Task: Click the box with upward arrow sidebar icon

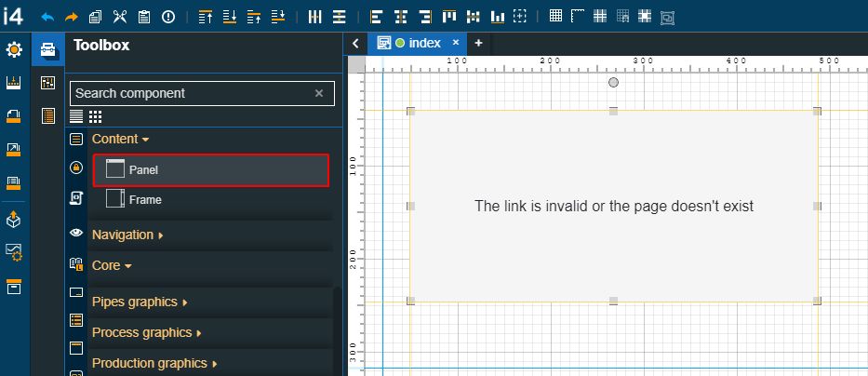Action: pyautogui.click(x=14, y=220)
